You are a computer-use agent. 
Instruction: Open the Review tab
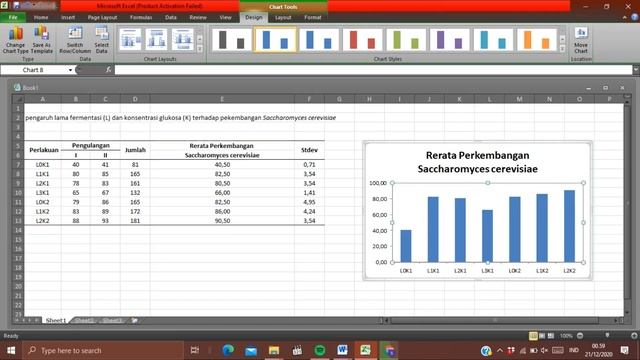[198, 18]
